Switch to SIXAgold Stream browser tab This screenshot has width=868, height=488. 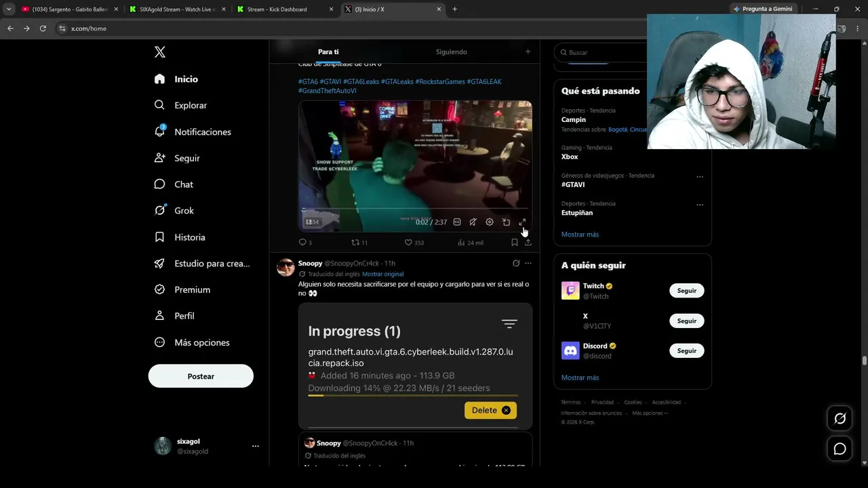[x=177, y=9]
